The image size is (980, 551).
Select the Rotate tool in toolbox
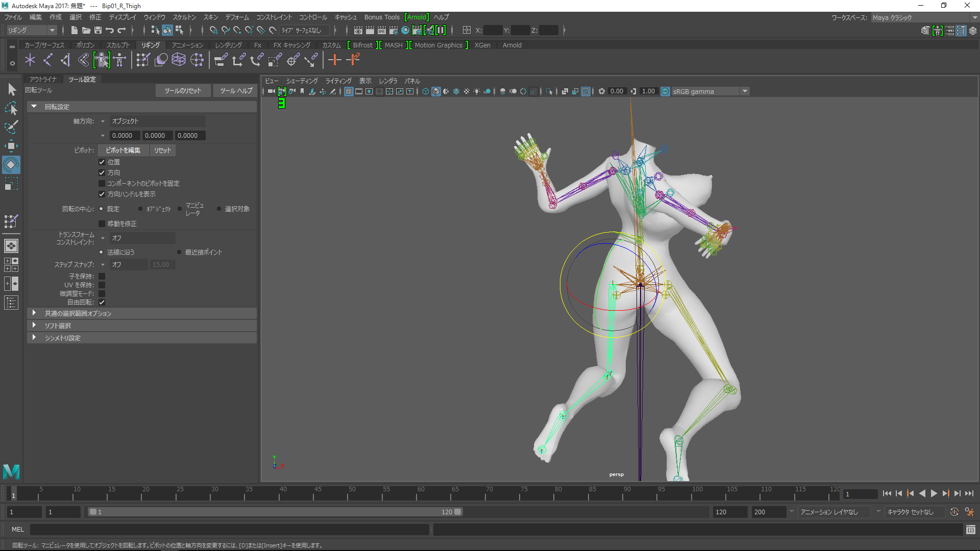click(11, 165)
